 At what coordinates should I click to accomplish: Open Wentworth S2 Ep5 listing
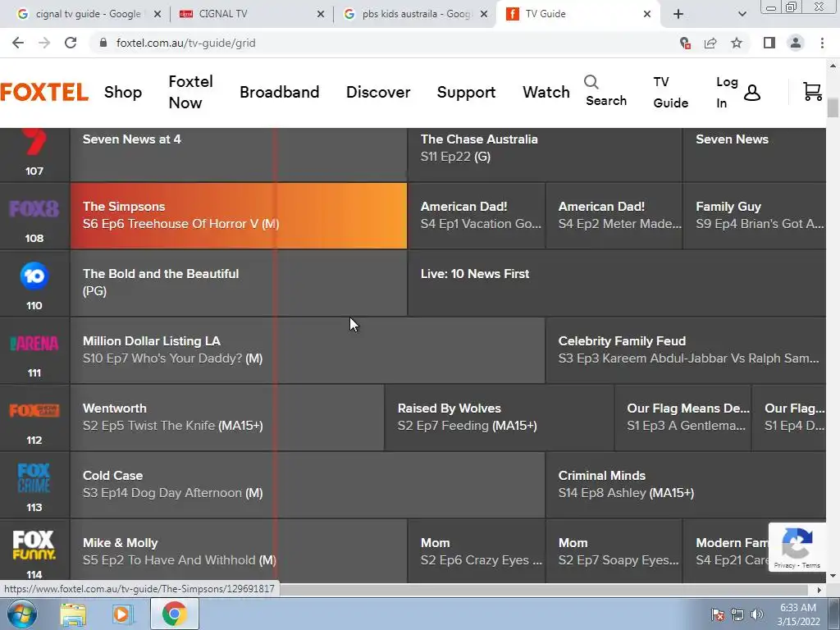[x=227, y=418]
